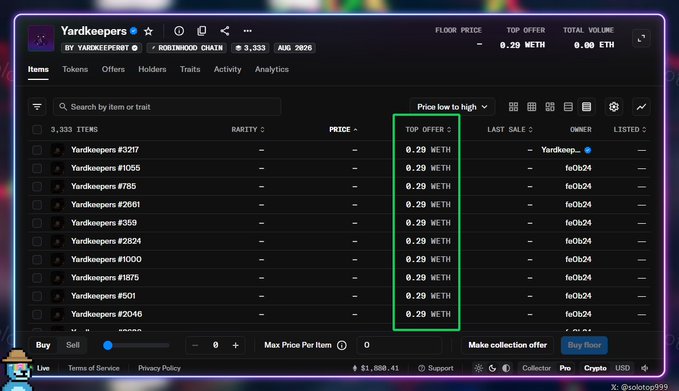Viewport: 679px width, 391px height.
Task: Open the three-dot more options menu
Action: pos(248,31)
